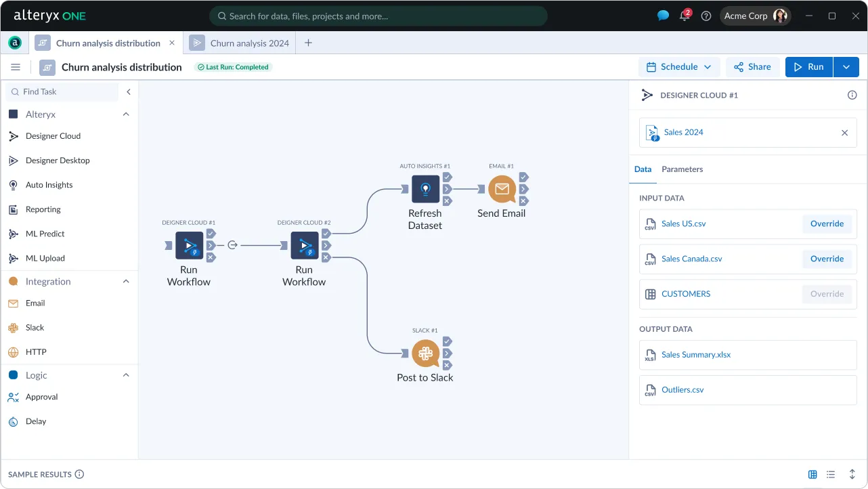This screenshot has width=868, height=489.
Task: Click the global search bar
Action: click(378, 16)
